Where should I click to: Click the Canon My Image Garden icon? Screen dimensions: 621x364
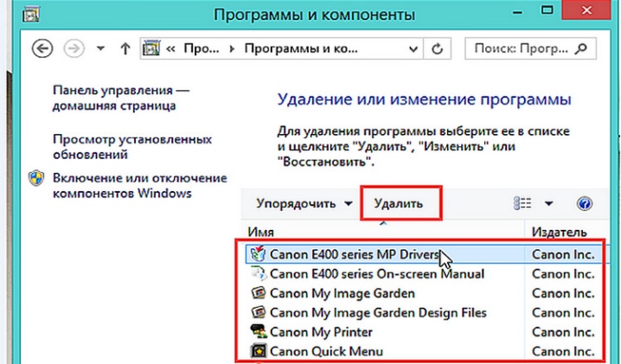[x=259, y=293]
